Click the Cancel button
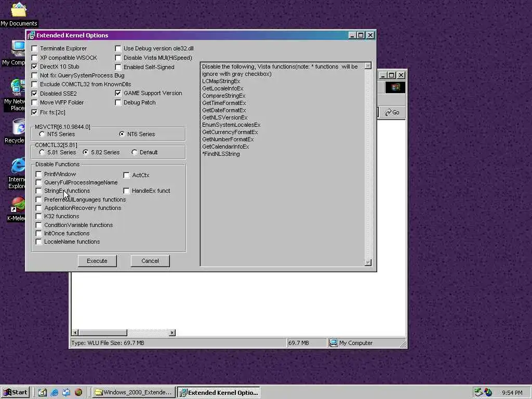The image size is (532, 399). point(150,261)
